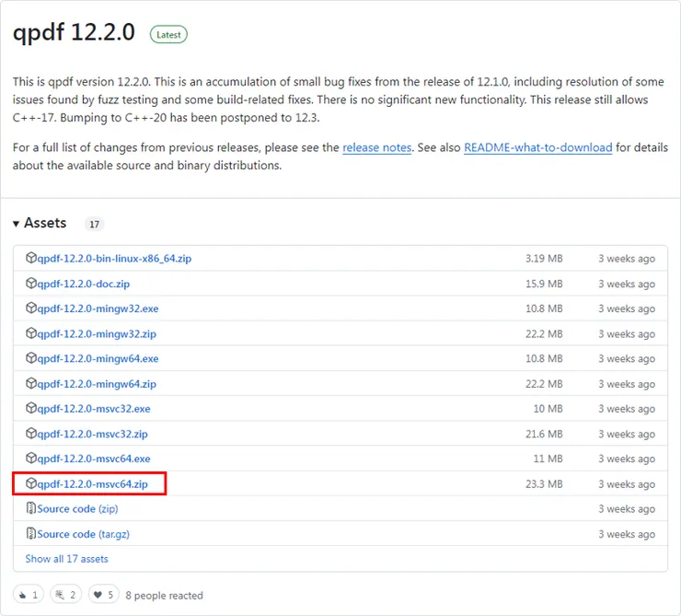Toggle the thumbs up reaction

coord(29,594)
